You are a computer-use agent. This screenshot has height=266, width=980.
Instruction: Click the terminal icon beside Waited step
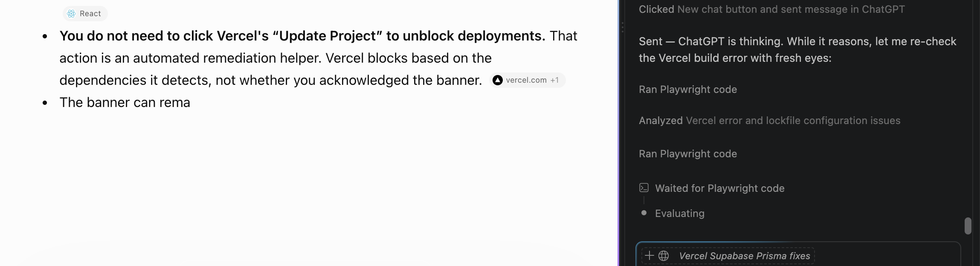click(x=644, y=188)
